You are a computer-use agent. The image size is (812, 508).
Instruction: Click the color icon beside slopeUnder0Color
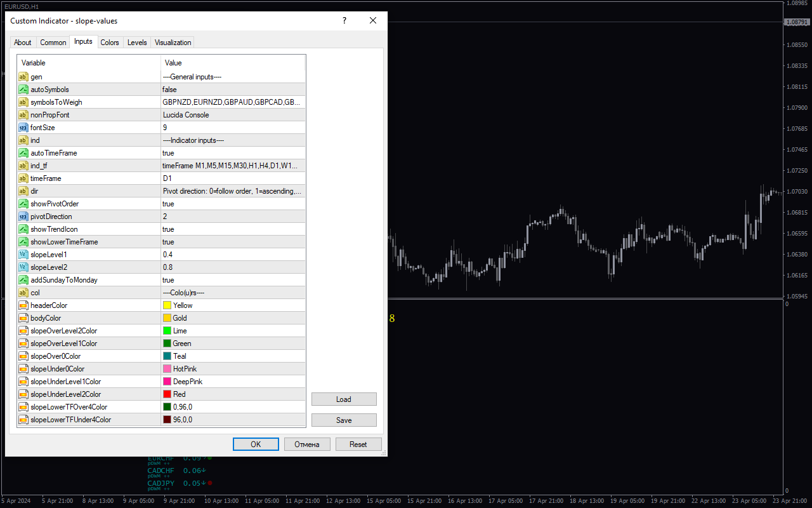(x=23, y=369)
